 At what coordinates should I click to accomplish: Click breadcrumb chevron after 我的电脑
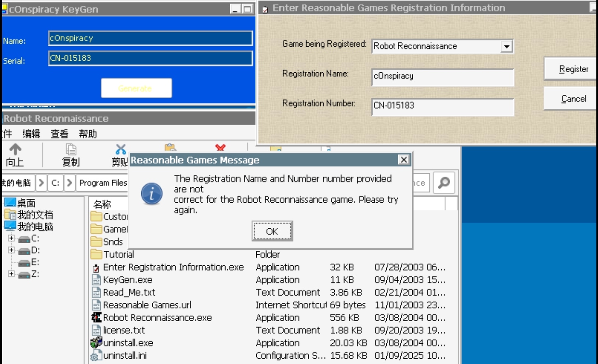pyautogui.click(x=41, y=182)
